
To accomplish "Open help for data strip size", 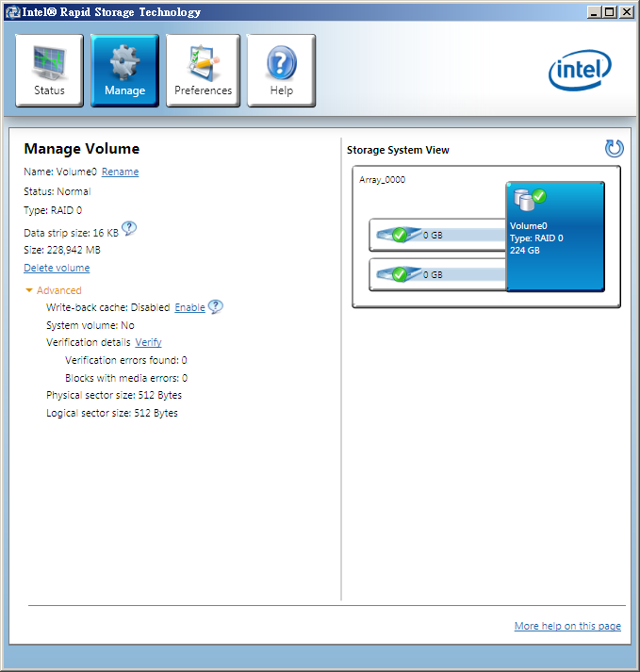I will point(129,228).
